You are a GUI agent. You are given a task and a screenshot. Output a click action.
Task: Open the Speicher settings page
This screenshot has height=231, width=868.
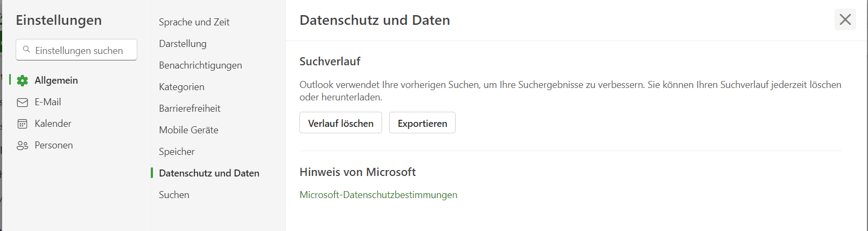coord(177,152)
